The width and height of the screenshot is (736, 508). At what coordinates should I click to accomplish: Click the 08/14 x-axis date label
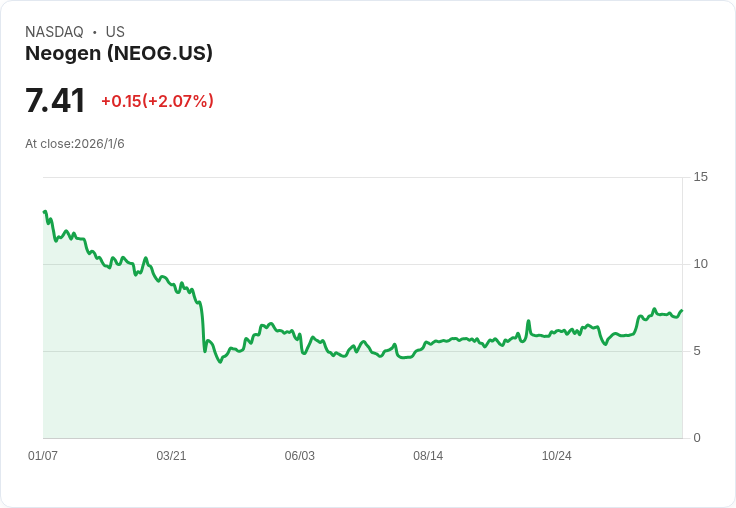click(428, 455)
